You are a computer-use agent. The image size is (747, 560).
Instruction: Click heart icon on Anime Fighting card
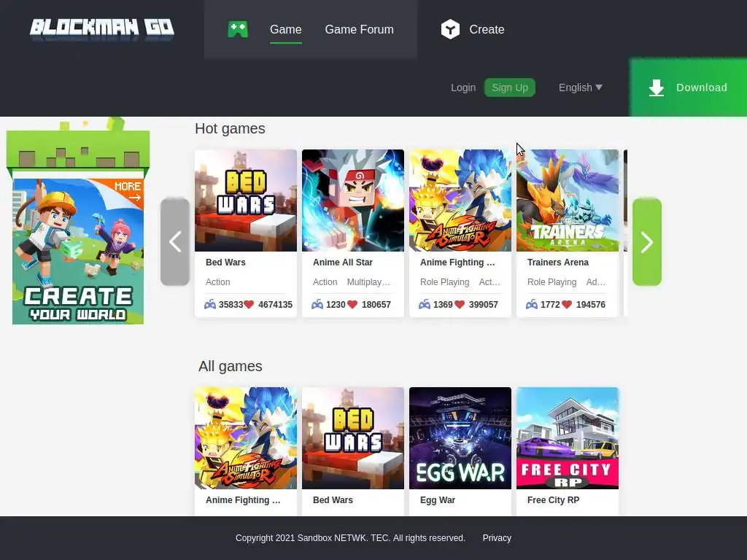click(x=460, y=305)
